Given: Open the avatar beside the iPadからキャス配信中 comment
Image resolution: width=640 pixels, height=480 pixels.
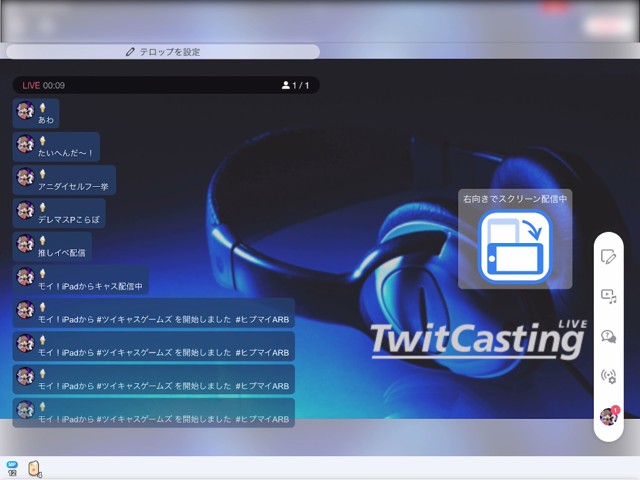Looking at the screenshot, I should (25, 277).
